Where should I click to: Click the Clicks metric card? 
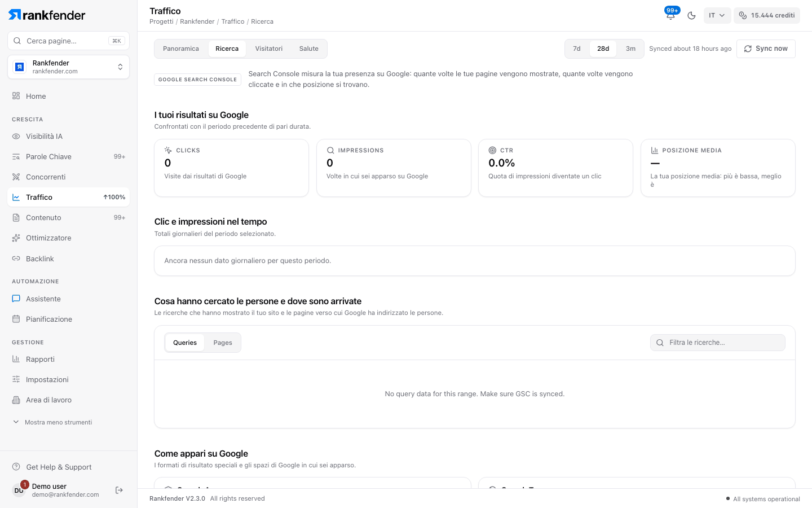click(231, 168)
